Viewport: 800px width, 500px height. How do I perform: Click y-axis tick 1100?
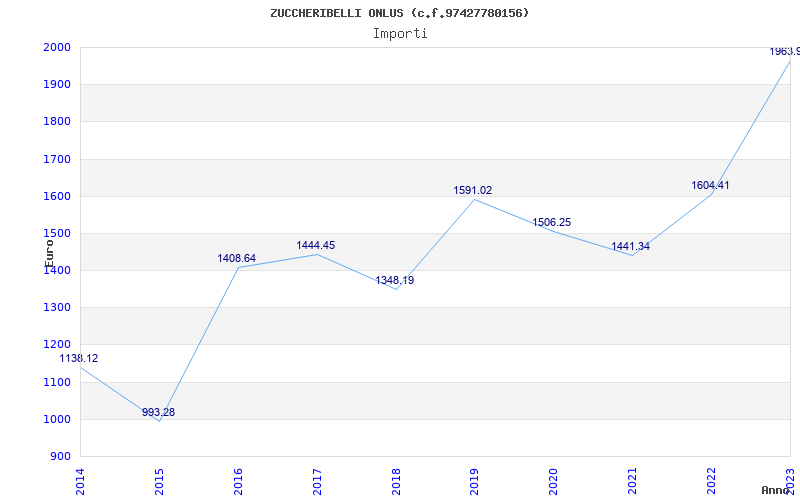tap(55, 382)
